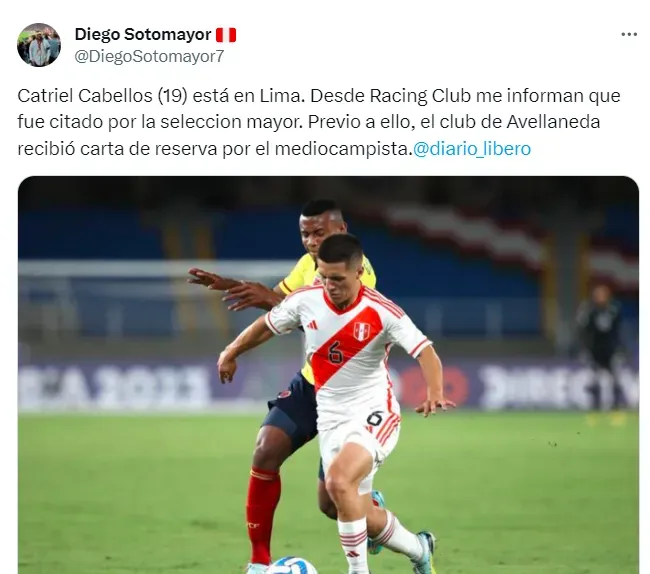
Task: Click the number 6 on the jersey chest
Action: click(335, 351)
